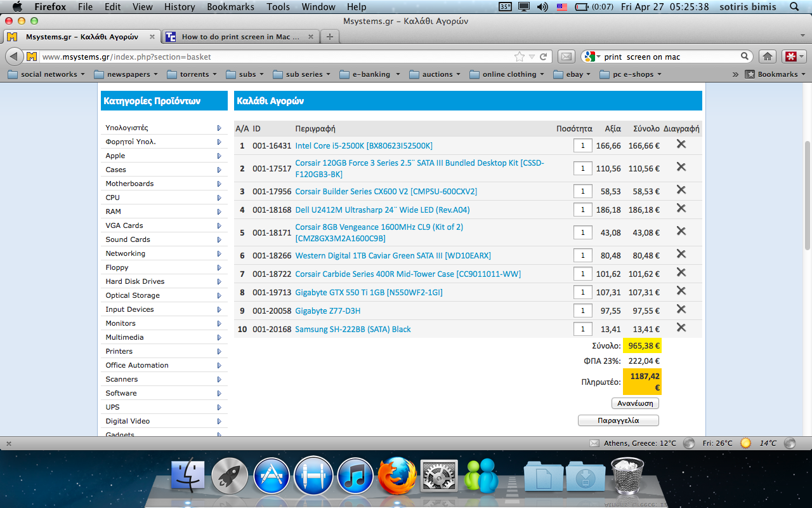
Task: Remove Gigabyte Z77-D3H from basket
Action: (x=681, y=309)
